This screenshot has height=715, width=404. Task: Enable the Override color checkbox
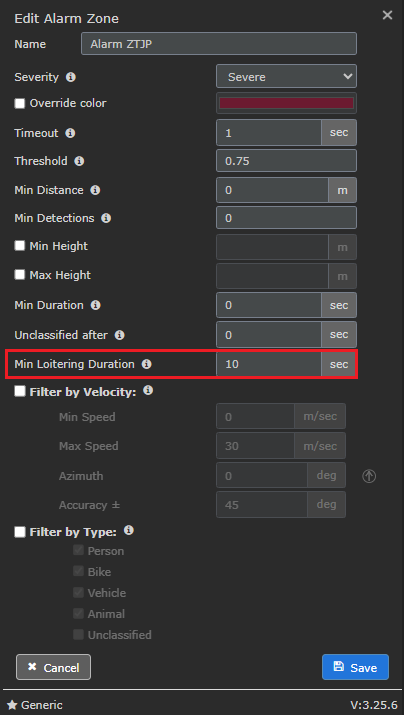(20, 104)
